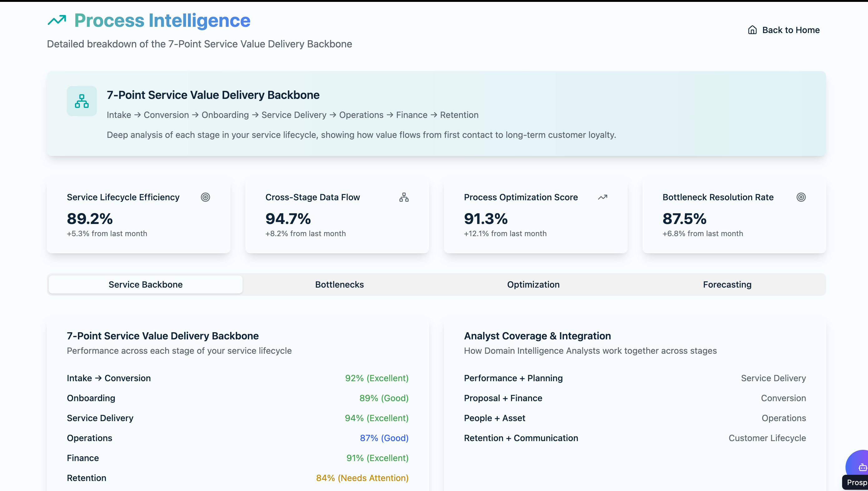Click the home icon beside Back to Home
The height and width of the screenshot is (491, 868).
point(752,30)
